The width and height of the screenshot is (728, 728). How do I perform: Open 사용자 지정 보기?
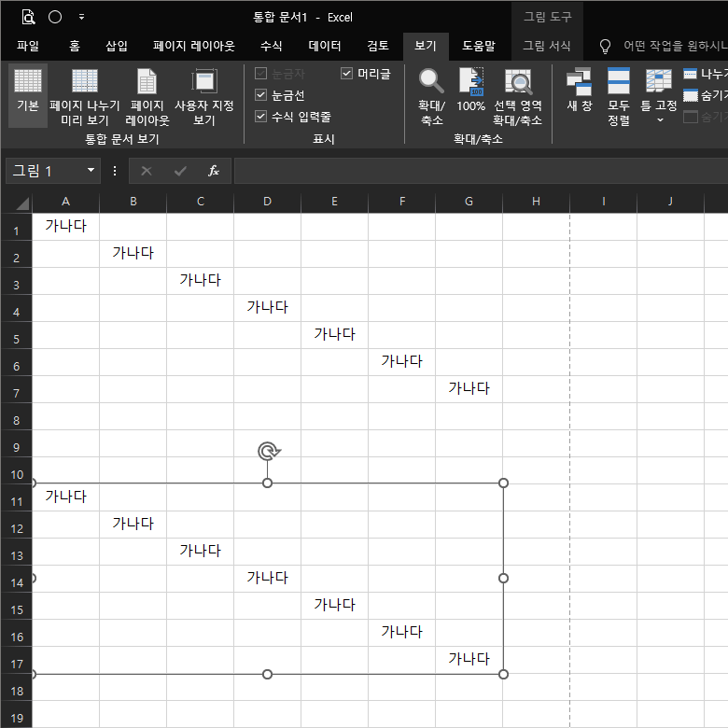(x=203, y=95)
